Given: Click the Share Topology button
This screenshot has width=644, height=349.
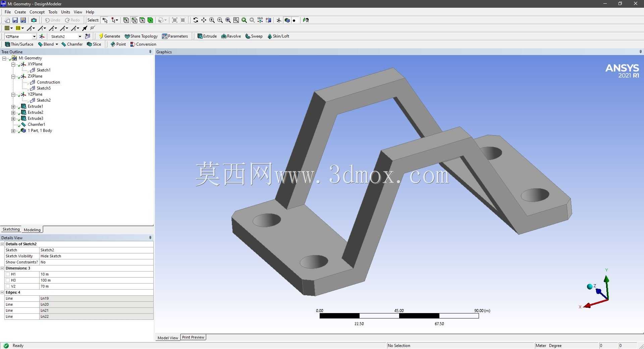Looking at the screenshot, I should coord(141,36).
